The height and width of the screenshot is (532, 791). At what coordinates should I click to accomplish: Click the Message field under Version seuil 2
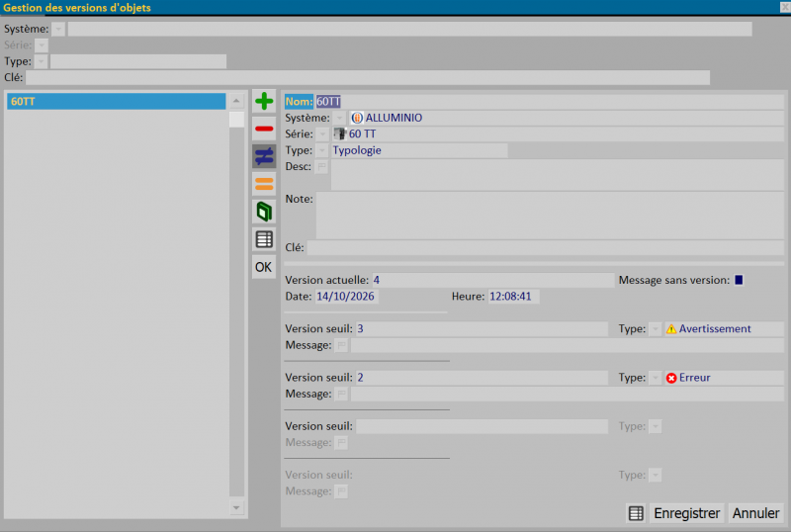point(567,394)
